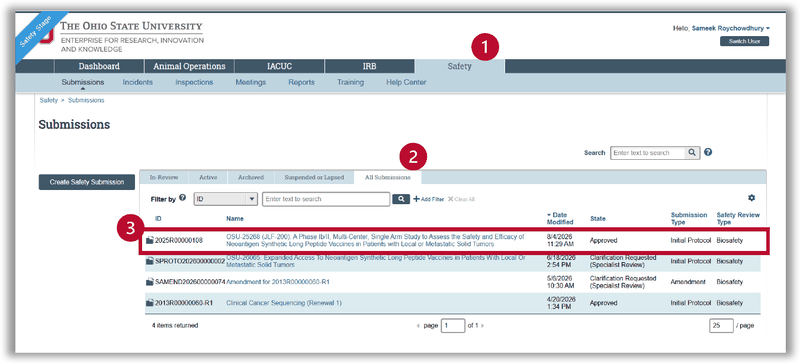This screenshot has height=364, width=800.
Task: Click the Safety breadcrumb link
Action: click(x=48, y=101)
